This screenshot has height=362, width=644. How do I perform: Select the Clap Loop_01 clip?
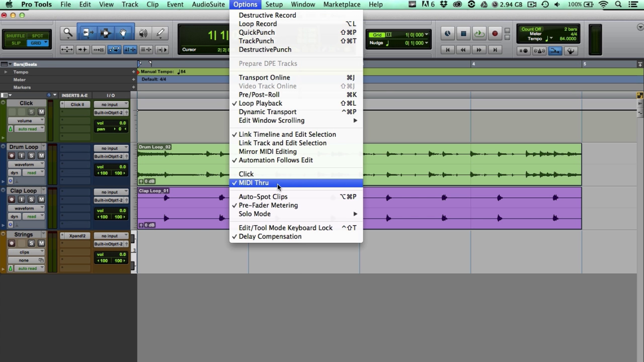[x=359, y=208]
